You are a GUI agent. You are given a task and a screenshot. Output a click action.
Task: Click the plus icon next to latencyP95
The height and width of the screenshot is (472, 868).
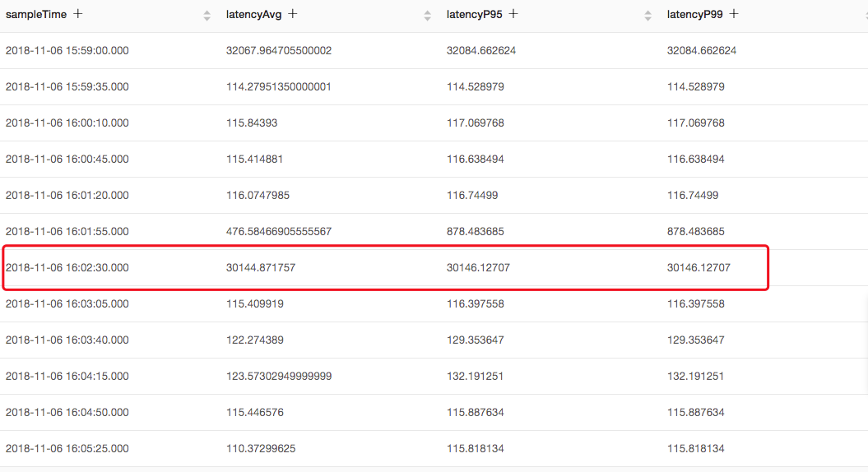coord(513,14)
